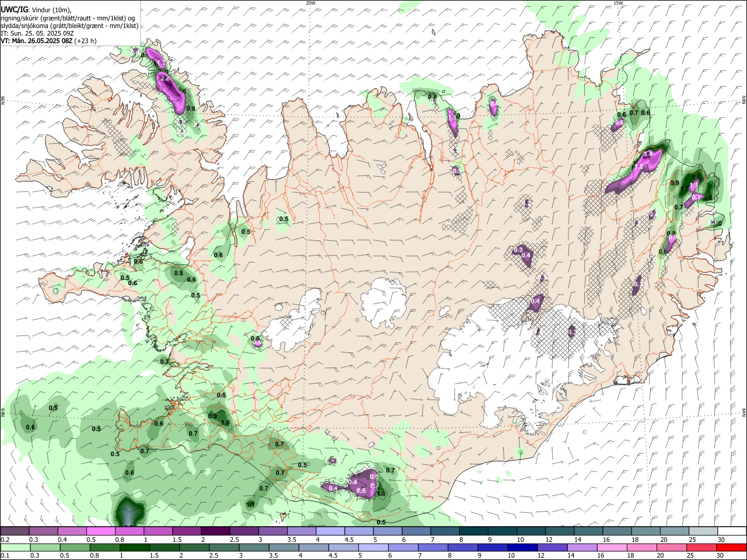Viewport: 747px width, 560px height.
Task: Pick the grey-blue 3.5 swatch in lower legend row
Action: coord(283,548)
